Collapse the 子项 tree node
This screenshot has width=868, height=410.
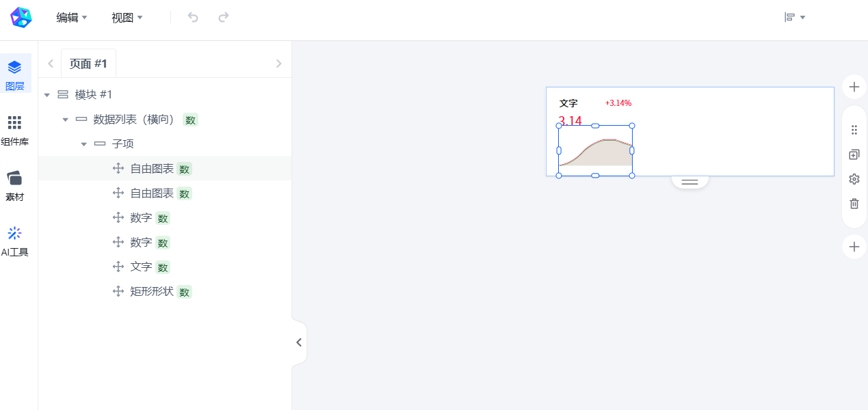pyautogui.click(x=84, y=144)
